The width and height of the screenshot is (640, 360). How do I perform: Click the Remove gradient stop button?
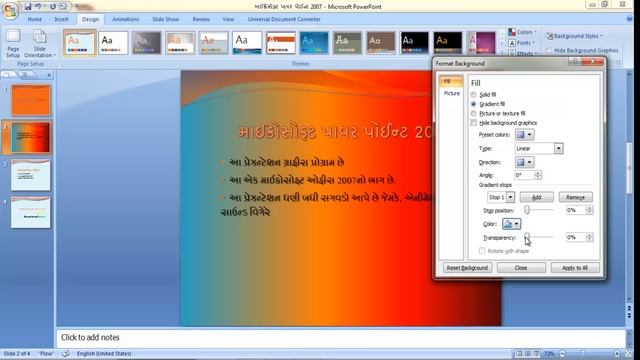click(x=576, y=198)
